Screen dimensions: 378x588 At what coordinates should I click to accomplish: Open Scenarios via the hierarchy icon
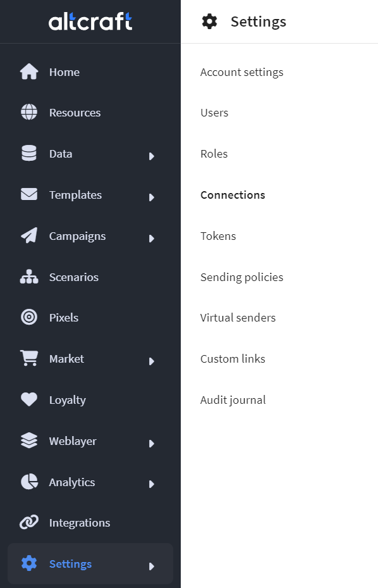tap(29, 277)
